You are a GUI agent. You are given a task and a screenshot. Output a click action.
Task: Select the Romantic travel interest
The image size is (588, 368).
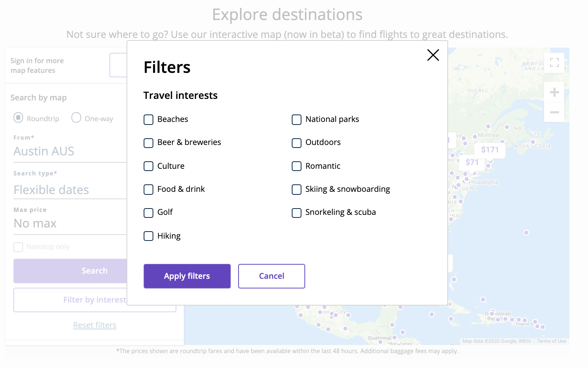coord(297,166)
